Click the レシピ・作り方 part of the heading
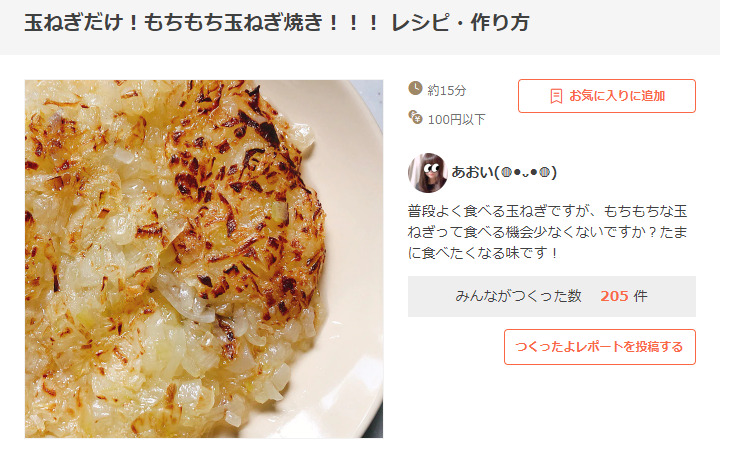 tap(460, 23)
